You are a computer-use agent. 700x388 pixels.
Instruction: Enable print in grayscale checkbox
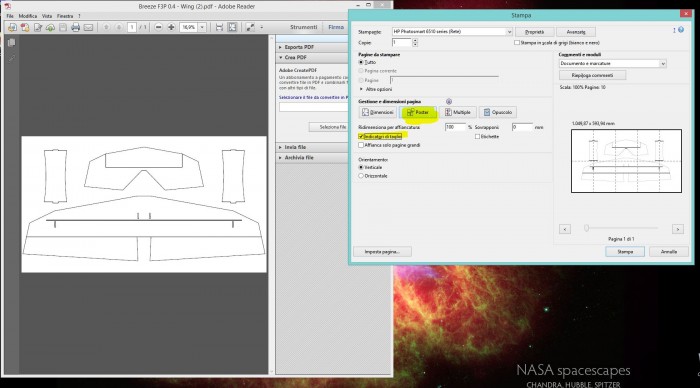[x=517, y=43]
